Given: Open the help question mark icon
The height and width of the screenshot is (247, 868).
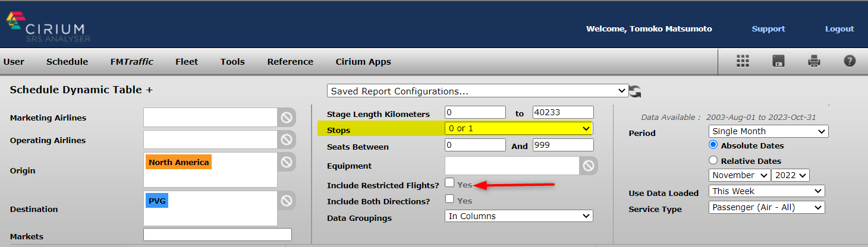Looking at the screenshot, I should click(850, 61).
